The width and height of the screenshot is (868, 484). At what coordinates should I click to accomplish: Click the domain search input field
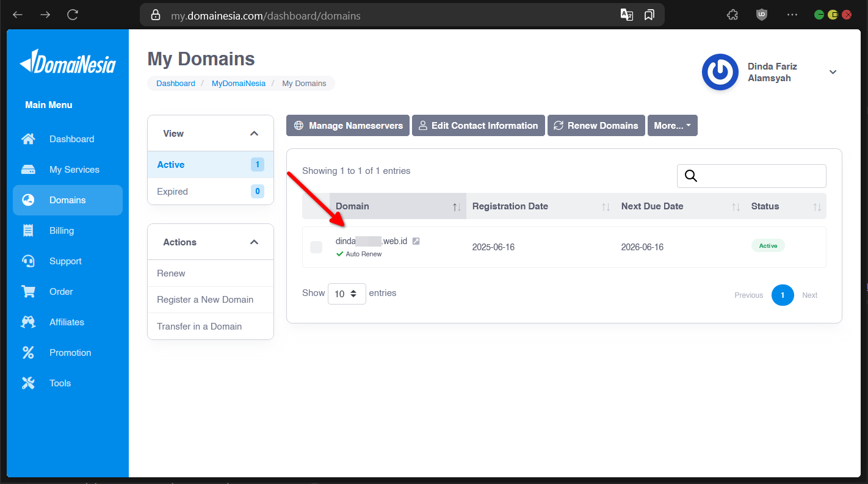pyautogui.click(x=760, y=176)
